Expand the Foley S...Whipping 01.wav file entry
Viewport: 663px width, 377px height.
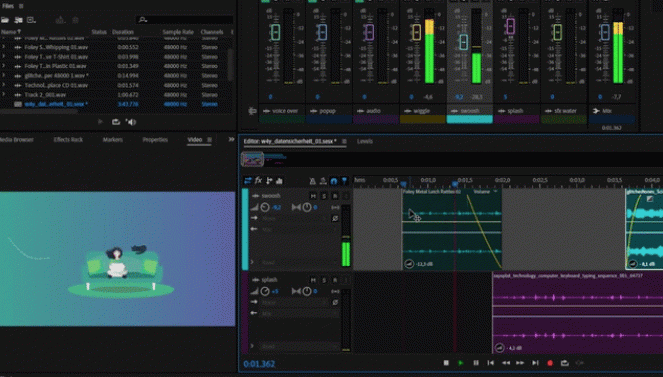pyautogui.click(x=4, y=47)
